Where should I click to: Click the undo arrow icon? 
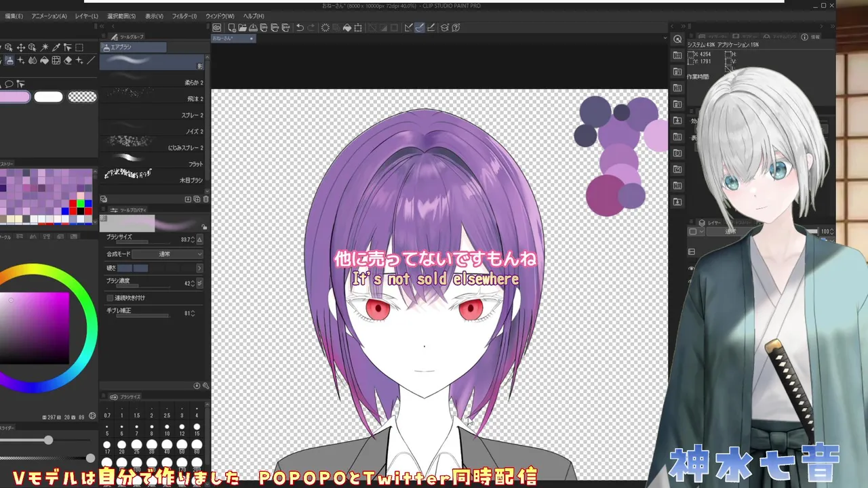[300, 28]
